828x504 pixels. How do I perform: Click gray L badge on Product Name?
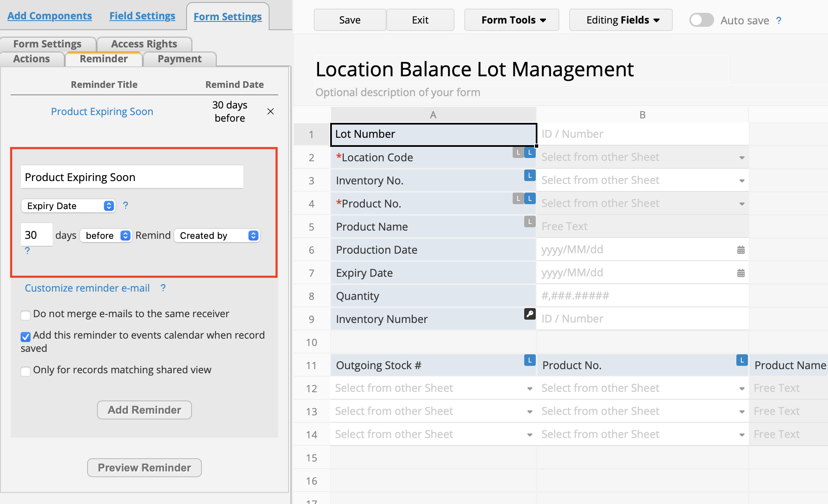click(530, 222)
